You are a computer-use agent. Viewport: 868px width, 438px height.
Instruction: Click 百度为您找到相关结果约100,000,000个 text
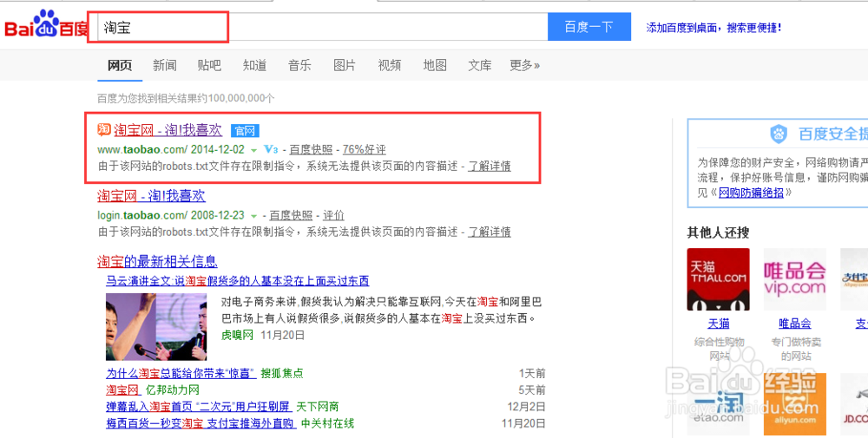click(186, 98)
